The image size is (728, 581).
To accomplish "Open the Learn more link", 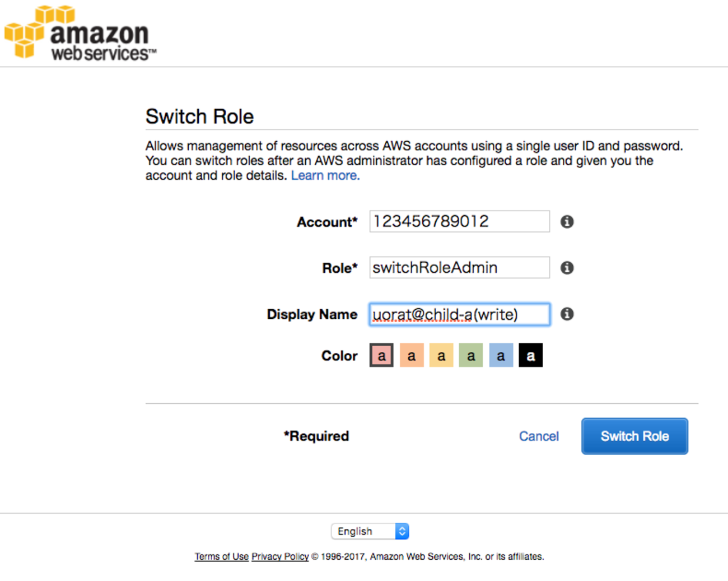I will (325, 175).
